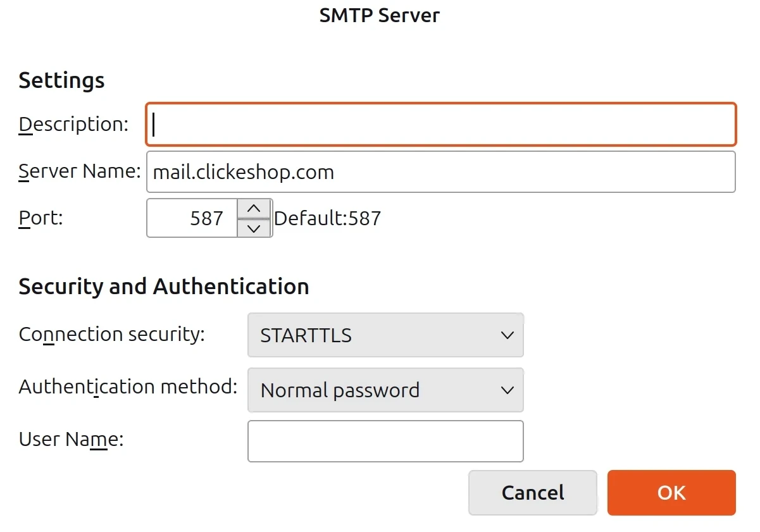Click the Connection security dropdown chevron
Screen dimensions: 760x532
click(507, 335)
